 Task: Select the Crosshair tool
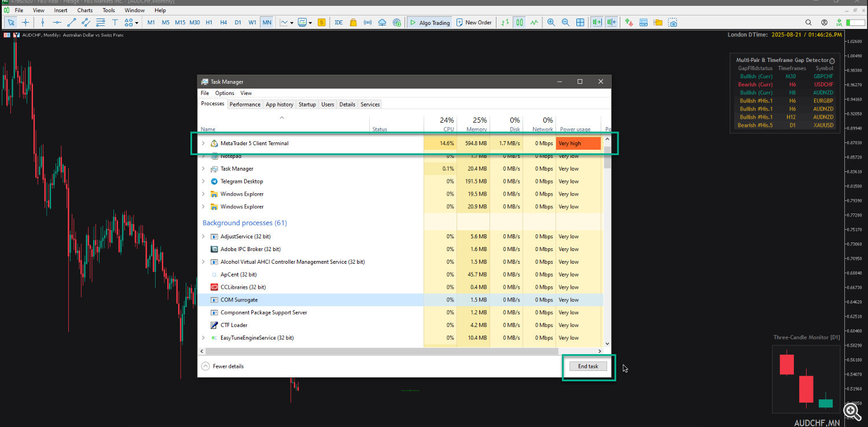pos(25,22)
